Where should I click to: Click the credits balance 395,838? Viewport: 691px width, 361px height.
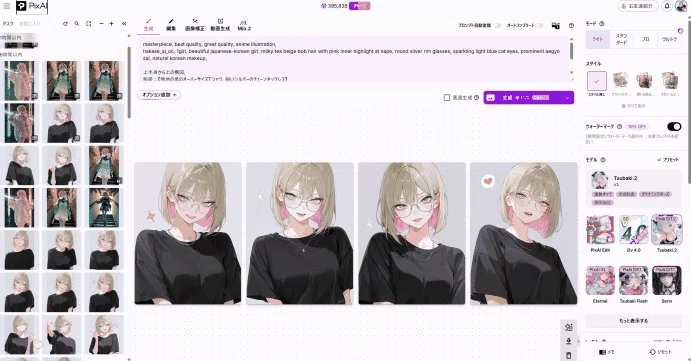coord(334,6)
